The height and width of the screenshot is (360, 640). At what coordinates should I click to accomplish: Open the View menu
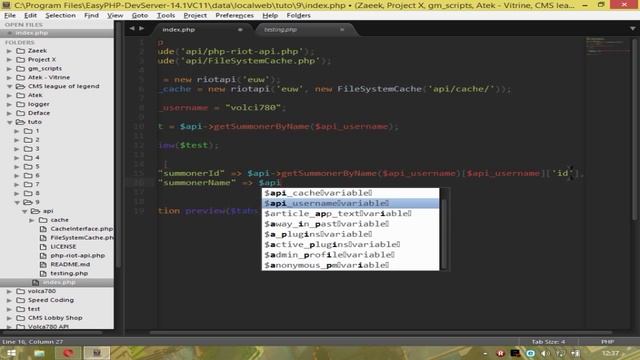pos(115,15)
